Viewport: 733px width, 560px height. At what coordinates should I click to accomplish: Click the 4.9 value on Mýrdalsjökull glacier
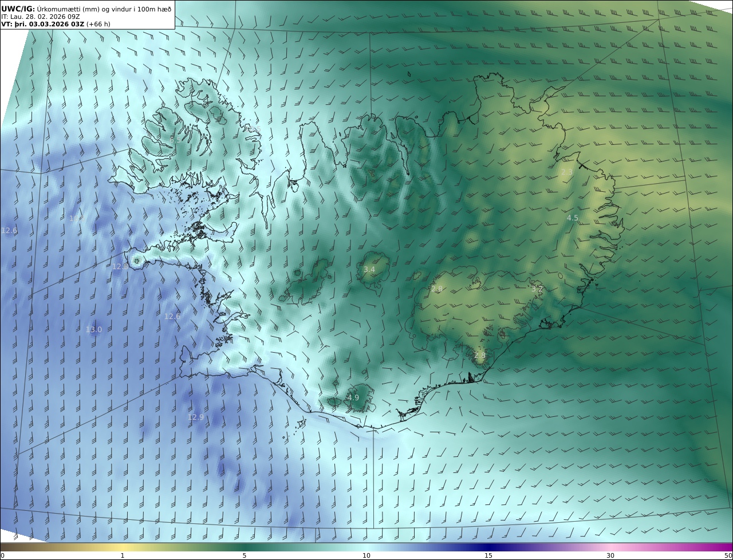click(353, 398)
